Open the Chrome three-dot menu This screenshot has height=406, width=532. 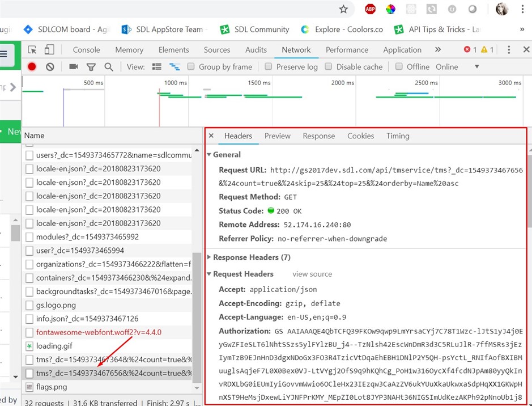[x=522, y=9]
